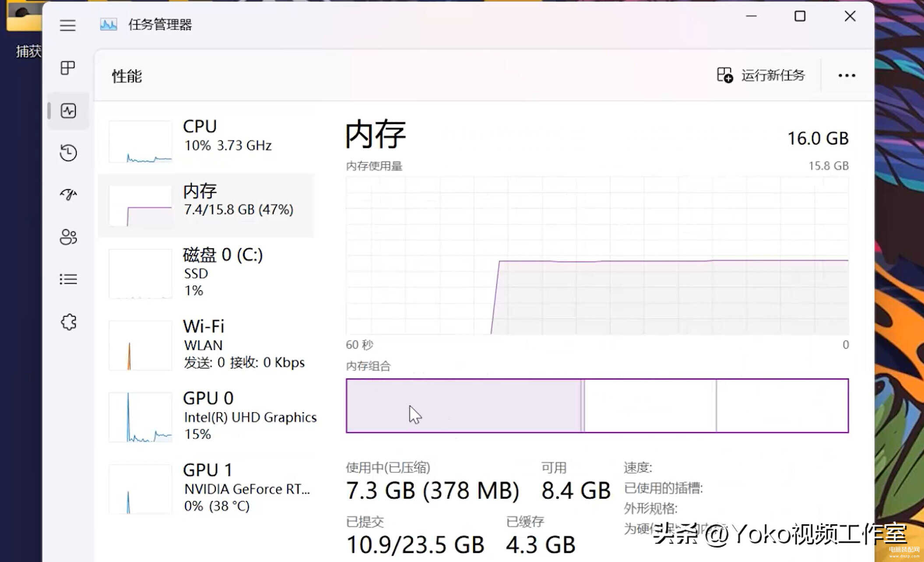924x562 pixels.
Task: Select the 磁盘 0 (C:) entry
Action: pyautogui.click(x=206, y=273)
